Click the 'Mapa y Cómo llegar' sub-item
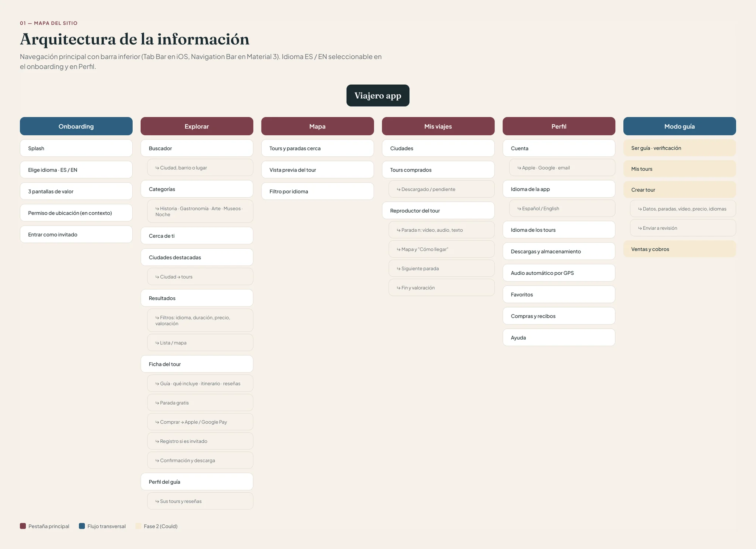 442,249
